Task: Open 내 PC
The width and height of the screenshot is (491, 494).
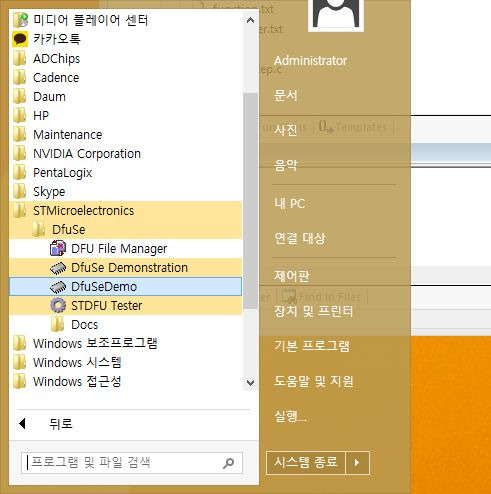Action: (x=290, y=203)
